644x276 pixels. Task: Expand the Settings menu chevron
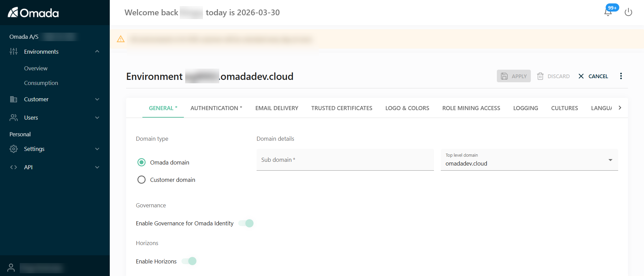97,149
